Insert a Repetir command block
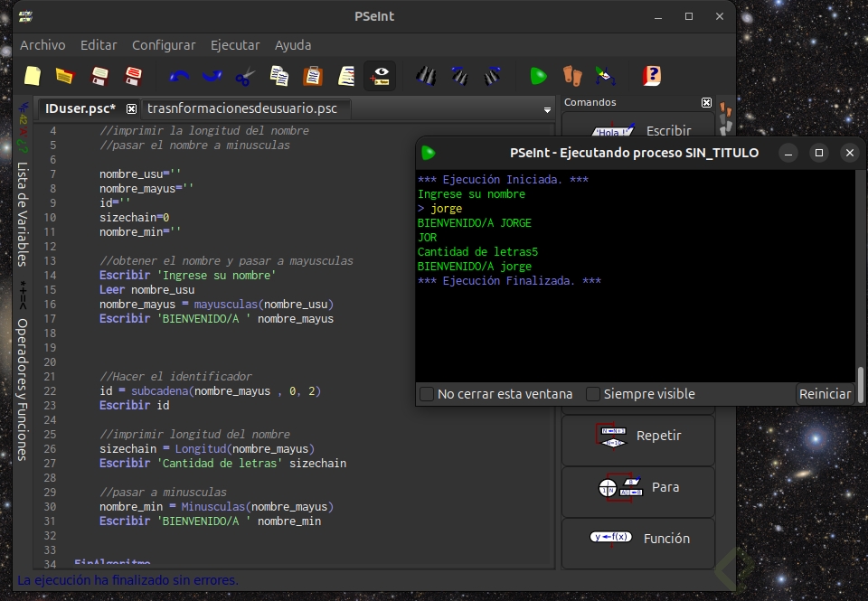Viewport: 868px width, 601px height. point(638,437)
